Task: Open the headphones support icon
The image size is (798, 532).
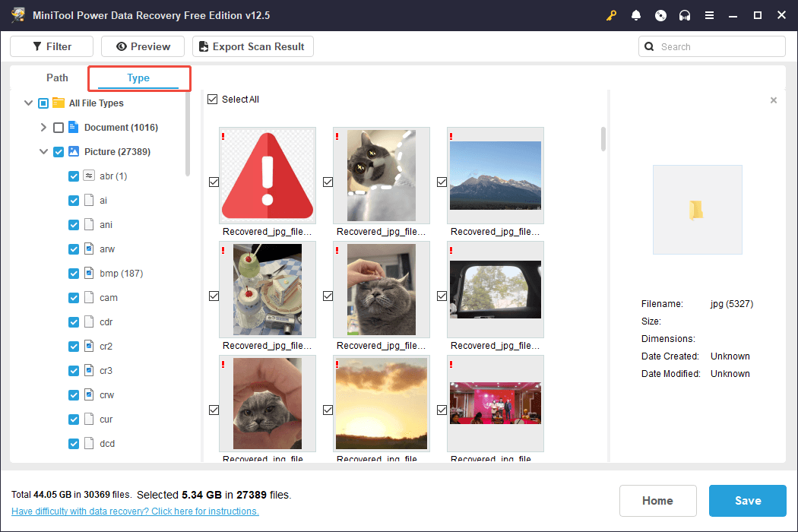Action: tap(685, 15)
